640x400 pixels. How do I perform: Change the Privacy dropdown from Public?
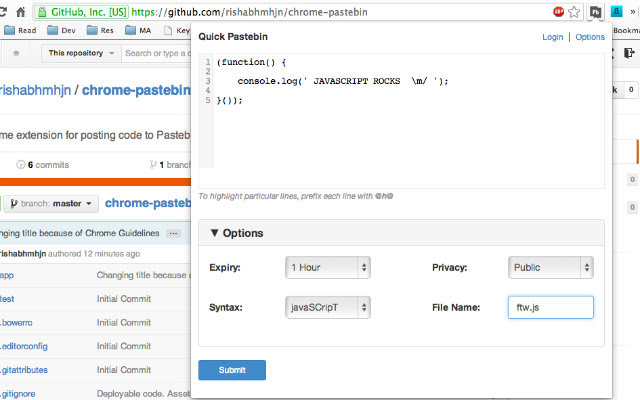pyautogui.click(x=551, y=267)
